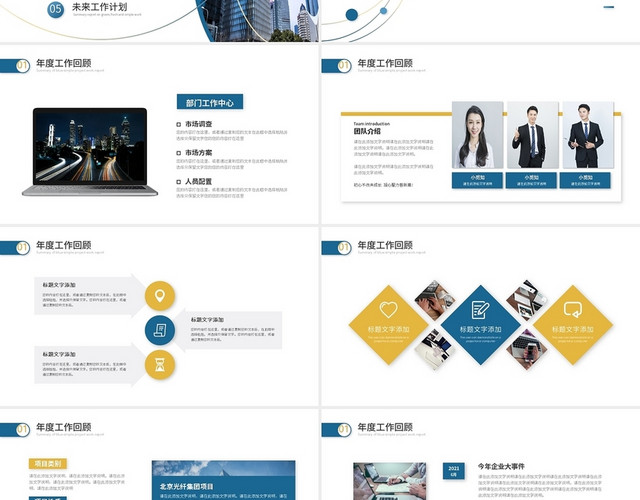
Task: Click the 标题文字添加 box beside the location pin
Action: (89, 296)
